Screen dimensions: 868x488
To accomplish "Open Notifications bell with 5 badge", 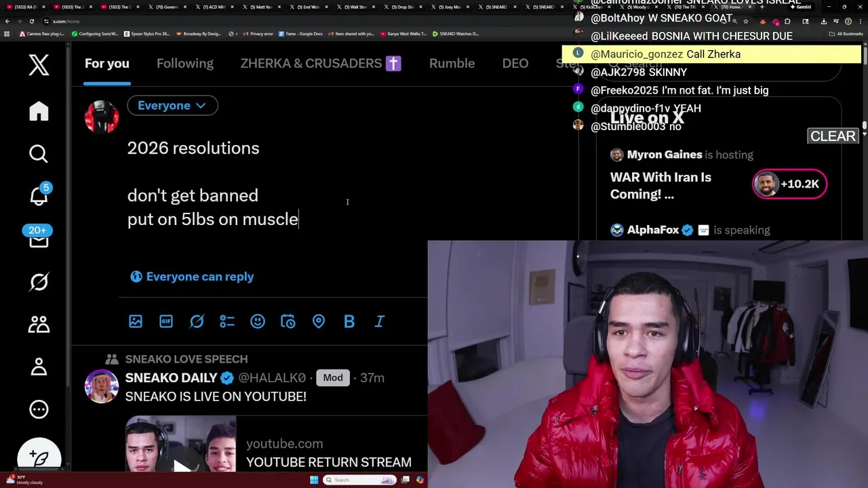I will [39, 195].
